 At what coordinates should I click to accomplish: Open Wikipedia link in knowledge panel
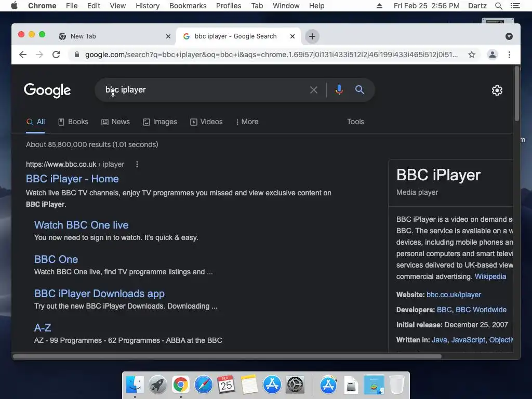pos(490,276)
